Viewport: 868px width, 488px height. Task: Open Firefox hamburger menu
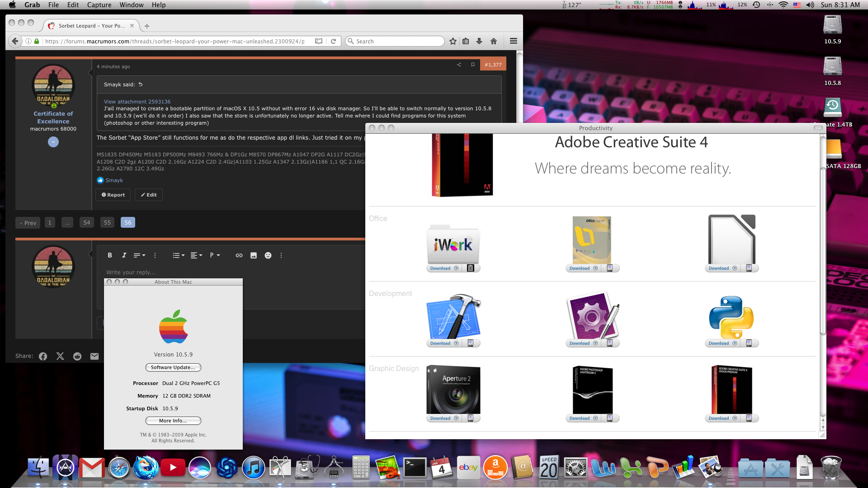click(x=513, y=41)
